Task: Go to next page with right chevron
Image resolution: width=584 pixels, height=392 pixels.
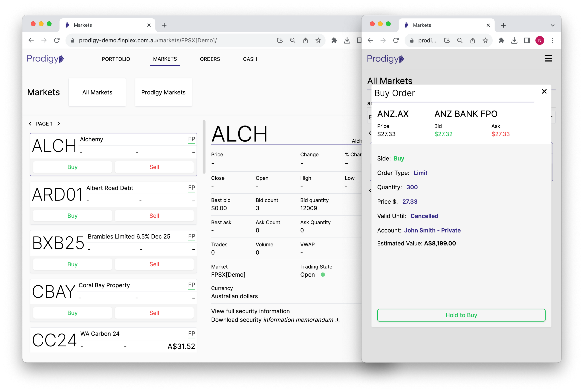Action: point(59,124)
